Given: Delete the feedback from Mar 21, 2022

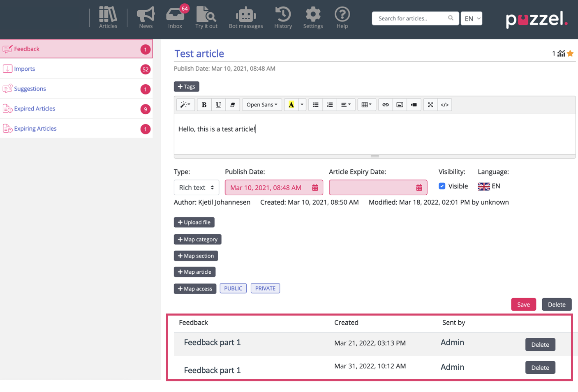Looking at the screenshot, I should 540,345.
